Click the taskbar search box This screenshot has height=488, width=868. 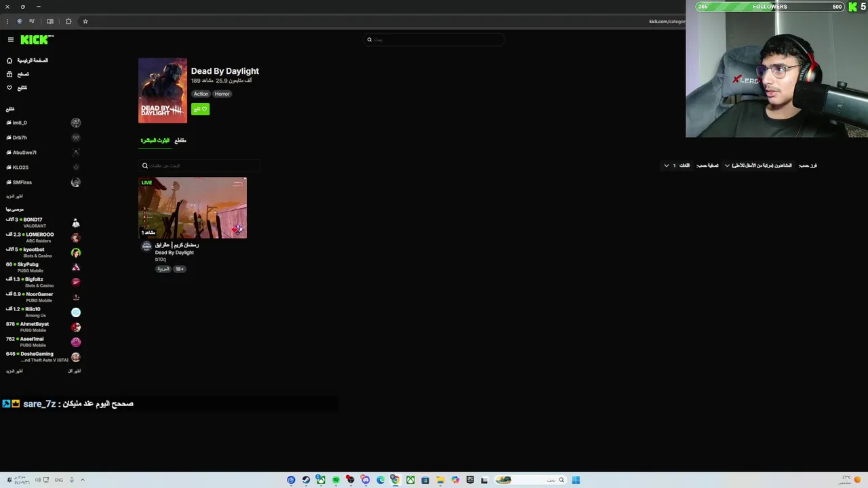(x=531, y=480)
